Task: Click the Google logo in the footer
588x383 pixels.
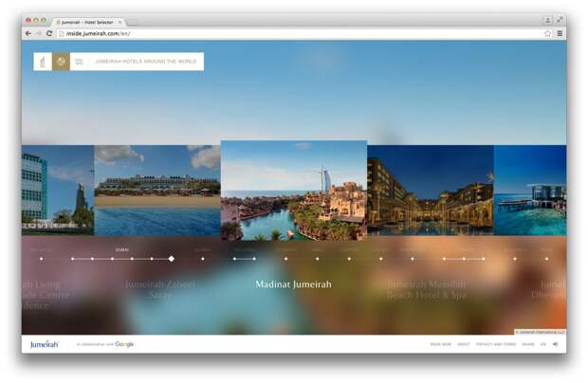Action: tap(124, 344)
